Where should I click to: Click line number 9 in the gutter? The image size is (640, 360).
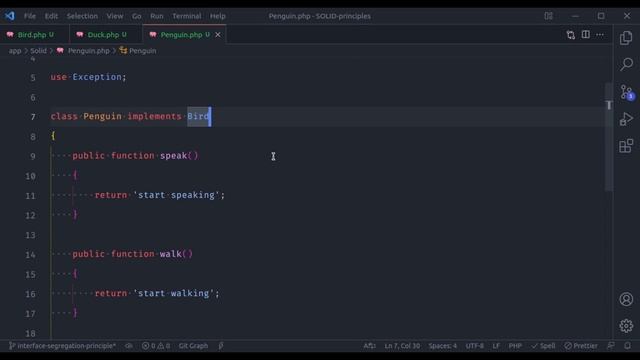[33, 156]
